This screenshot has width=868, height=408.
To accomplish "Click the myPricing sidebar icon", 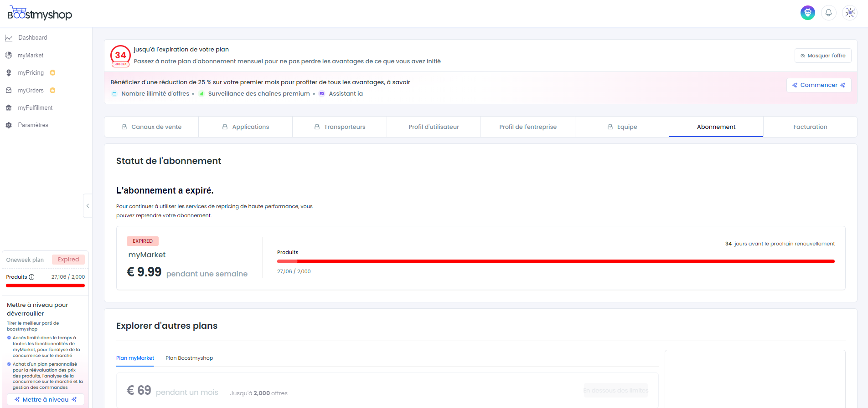I will (9, 73).
